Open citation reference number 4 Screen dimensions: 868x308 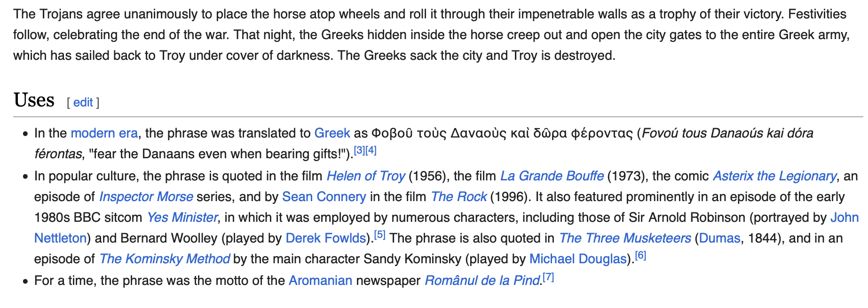tap(371, 151)
